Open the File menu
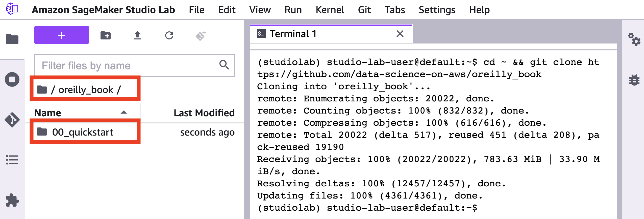 [x=196, y=10]
